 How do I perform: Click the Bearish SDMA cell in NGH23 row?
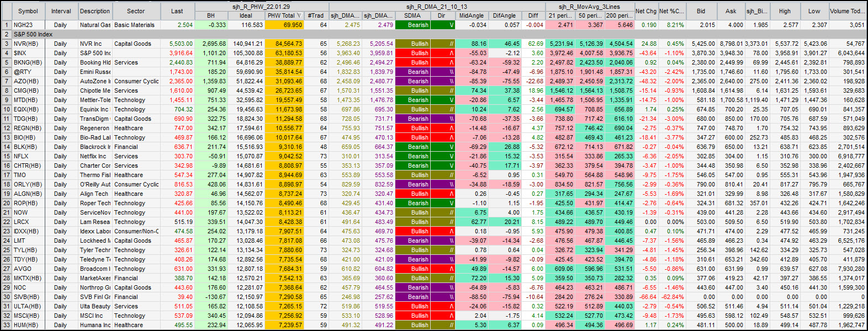pos(412,25)
